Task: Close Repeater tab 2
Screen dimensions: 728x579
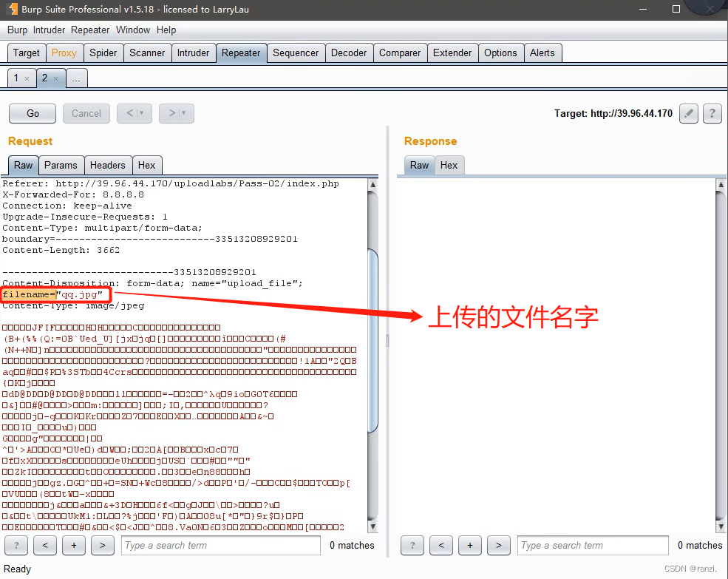Action: coord(55,78)
